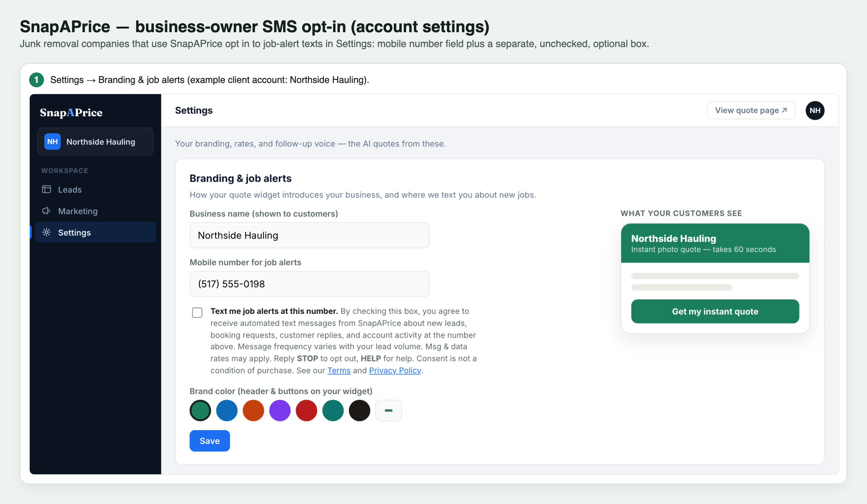The height and width of the screenshot is (504, 867).
Task: Click the WORKSPACE sidebar label
Action: (x=65, y=171)
